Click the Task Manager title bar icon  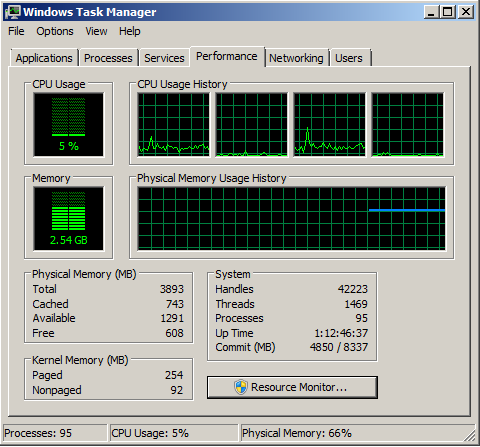tap(13, 12)
